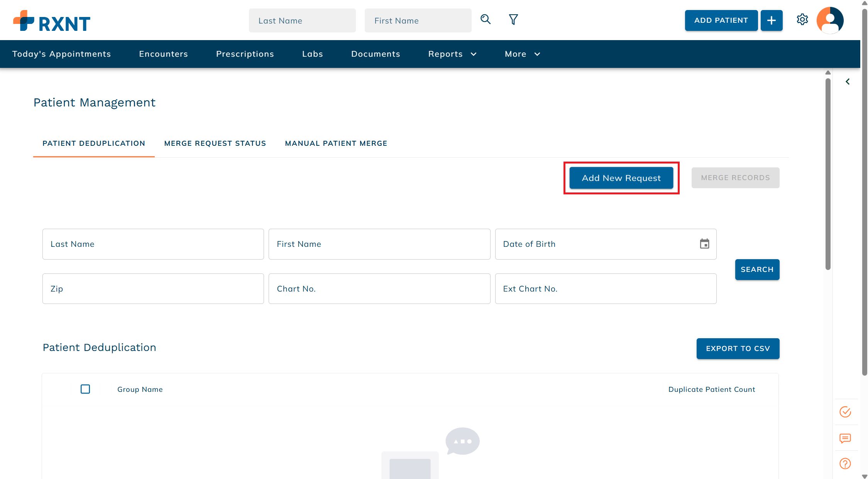Viewport: 868px width, 479px height.
Task: Open the messages chat icon in sidebar
Action: point(845,438)
